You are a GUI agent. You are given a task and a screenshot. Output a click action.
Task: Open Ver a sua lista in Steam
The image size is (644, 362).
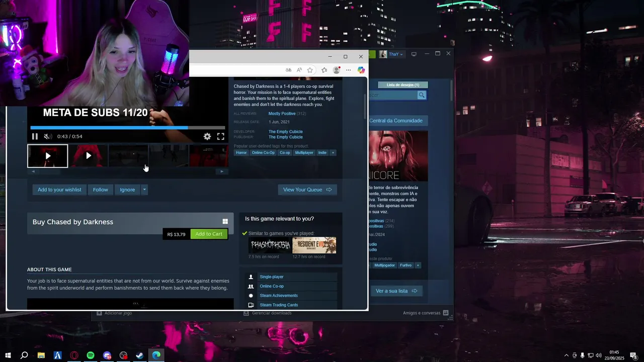point(396,291)
